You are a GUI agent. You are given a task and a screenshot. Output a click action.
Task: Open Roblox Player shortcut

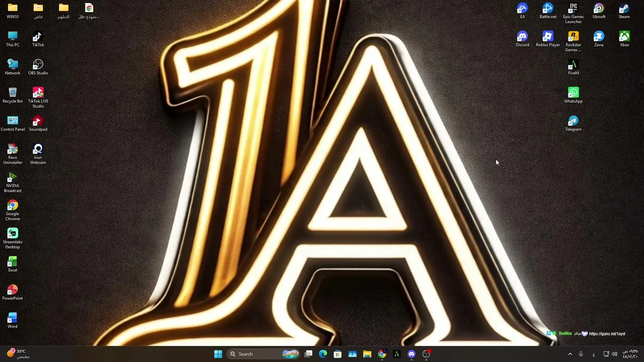click(548, 39)
